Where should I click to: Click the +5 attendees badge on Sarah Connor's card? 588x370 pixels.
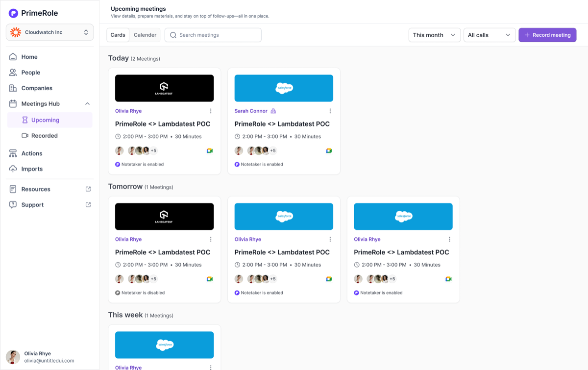(273, 151)
